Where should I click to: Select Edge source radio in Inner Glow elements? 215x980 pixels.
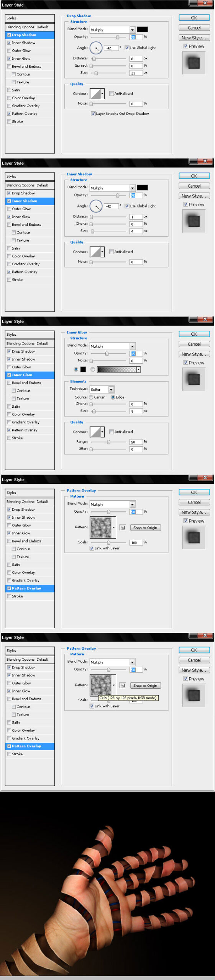tap(113, 397)
